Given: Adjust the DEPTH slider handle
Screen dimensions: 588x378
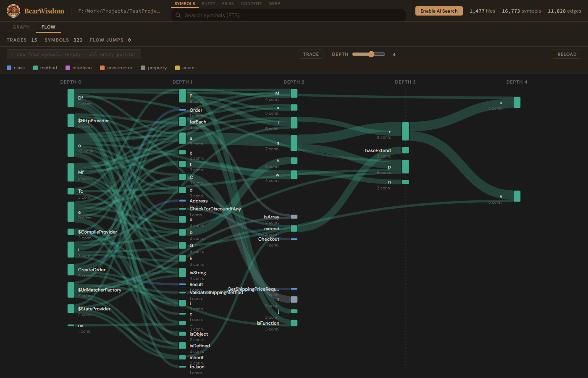Looking at the screenshot, I should tap(371, 54).
